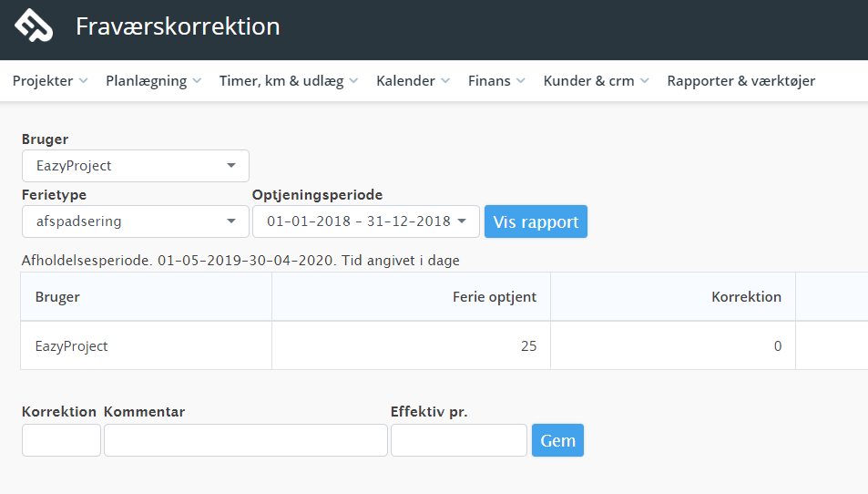Click the Gem button
Viewport: 868px width, 494px height.
tap(557, 440)
